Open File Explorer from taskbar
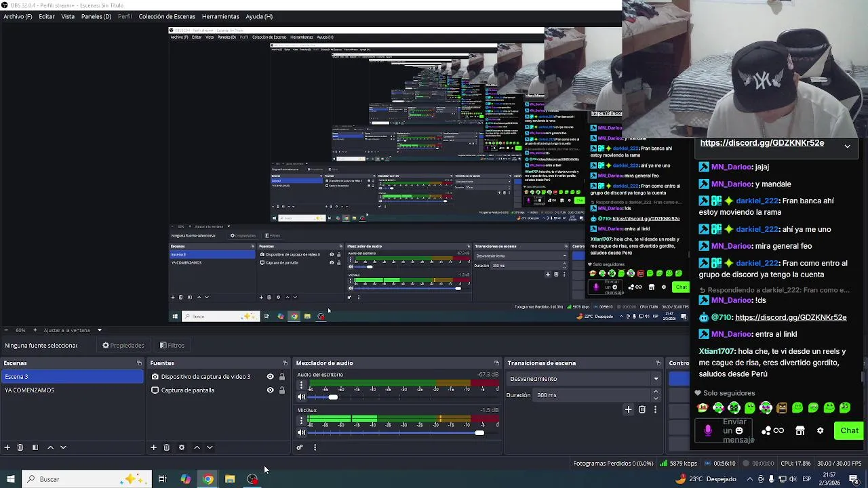Viewport: 868px width, 488px height. tap(230, 479)
